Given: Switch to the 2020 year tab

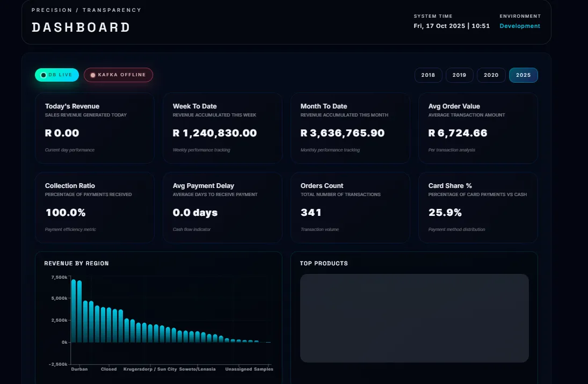Looking at the screenshot, I should click(491, 75).
